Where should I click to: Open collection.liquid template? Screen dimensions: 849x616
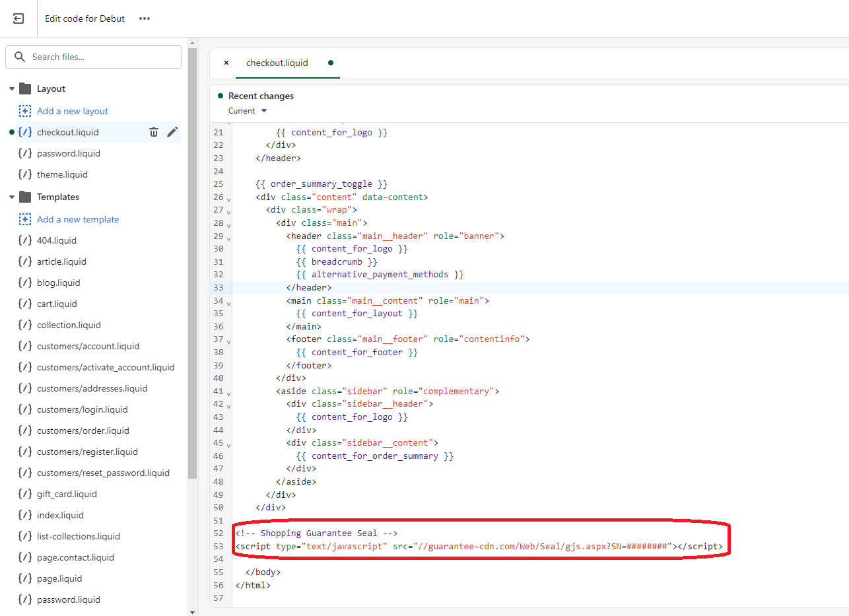tap(69, 325)
